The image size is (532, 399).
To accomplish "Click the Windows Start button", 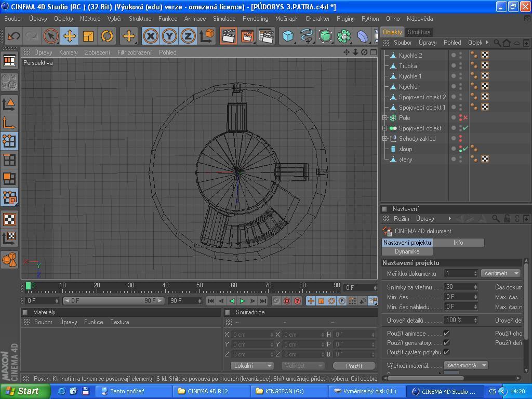I will (24, 391).
